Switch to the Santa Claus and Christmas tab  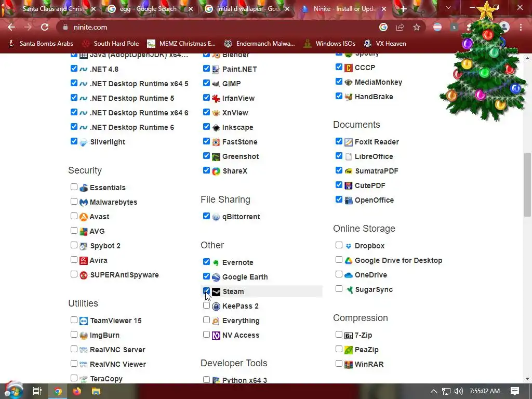tap(52, 9)
